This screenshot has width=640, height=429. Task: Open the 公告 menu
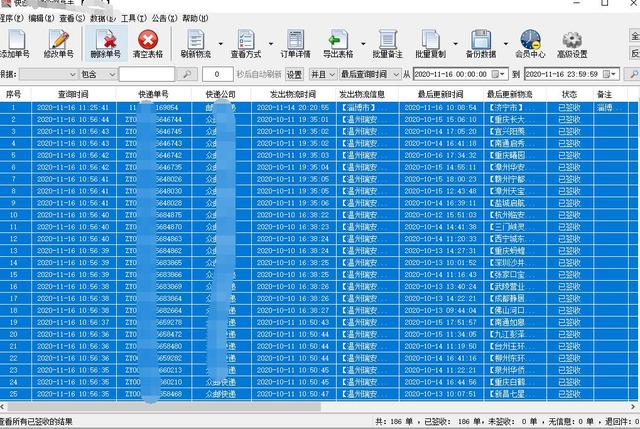coord(164,18)
